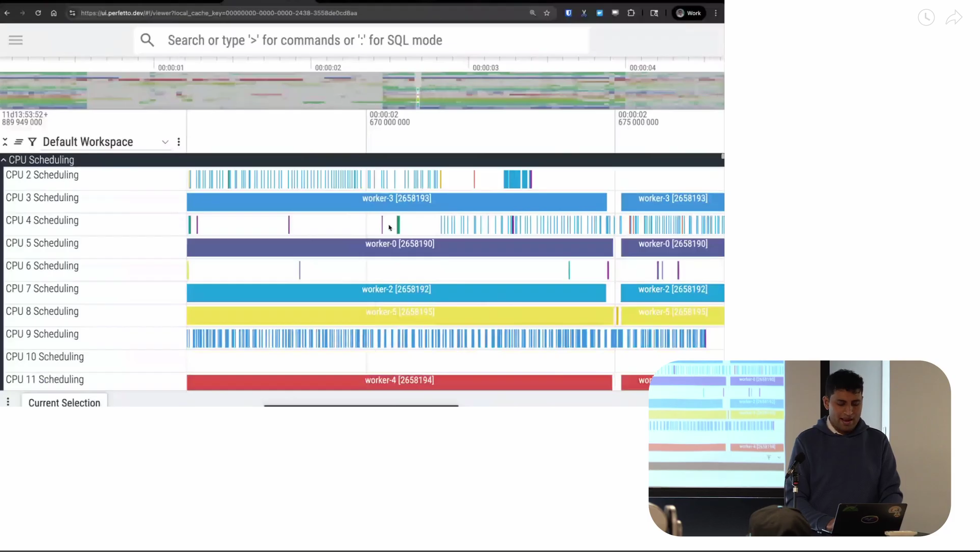Open the Bitwarden extension in the browser toolbar
Screen dimensions: 980x552
(568, 13)
